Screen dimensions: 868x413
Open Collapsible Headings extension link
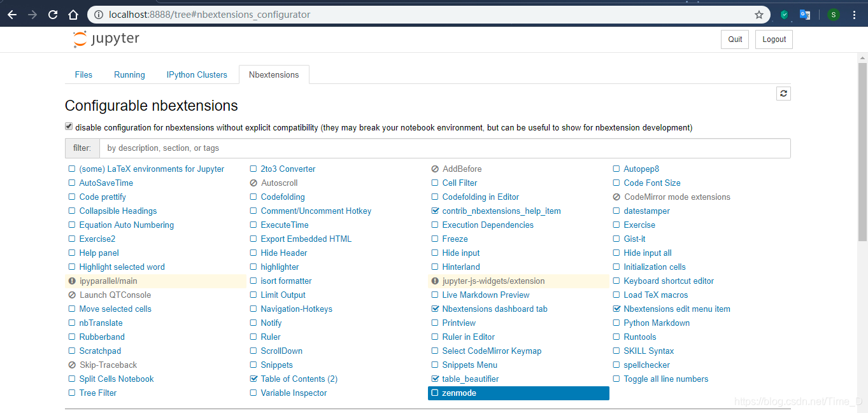[x=118, y=211]
